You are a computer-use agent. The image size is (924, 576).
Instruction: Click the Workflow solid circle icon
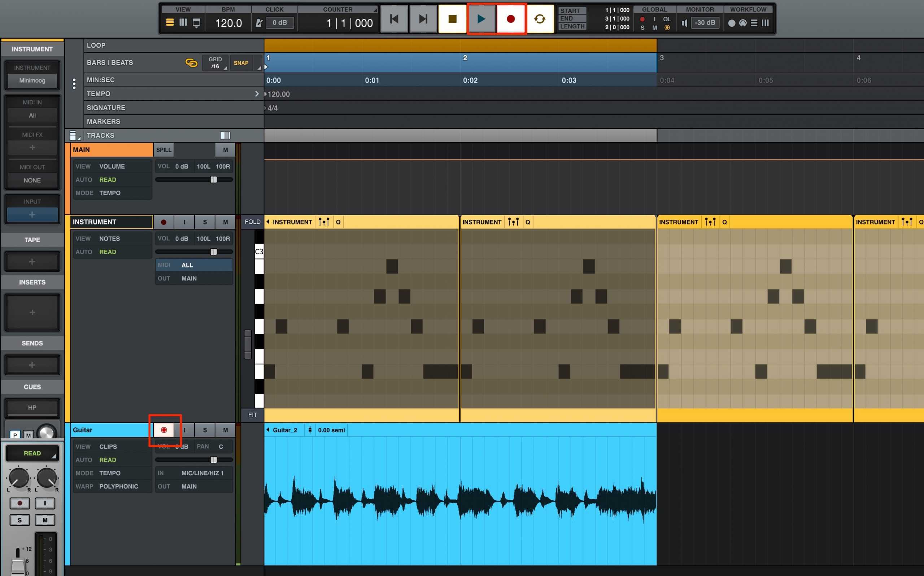tap(732, 23)
